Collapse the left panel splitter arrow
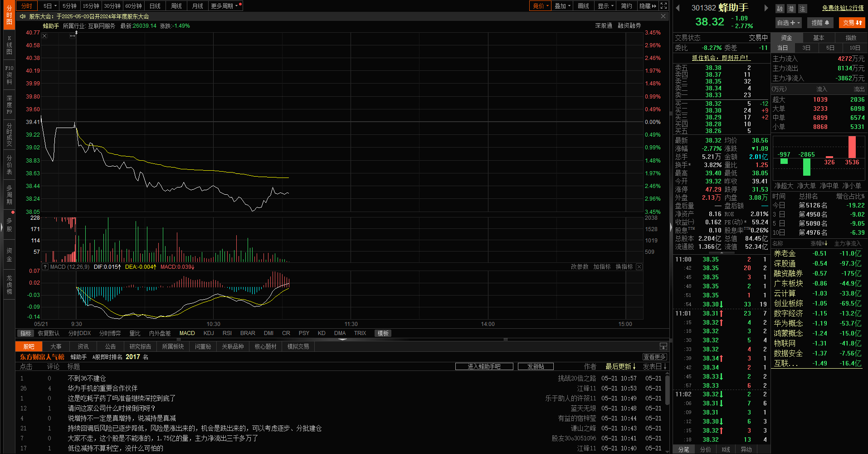868x454 pixels. 2,227
